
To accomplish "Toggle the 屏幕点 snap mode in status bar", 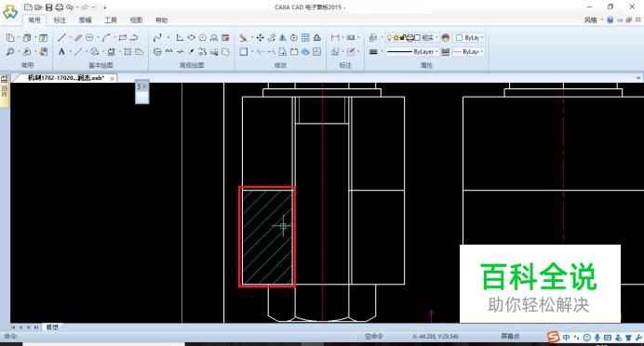I will pos(510,336).
